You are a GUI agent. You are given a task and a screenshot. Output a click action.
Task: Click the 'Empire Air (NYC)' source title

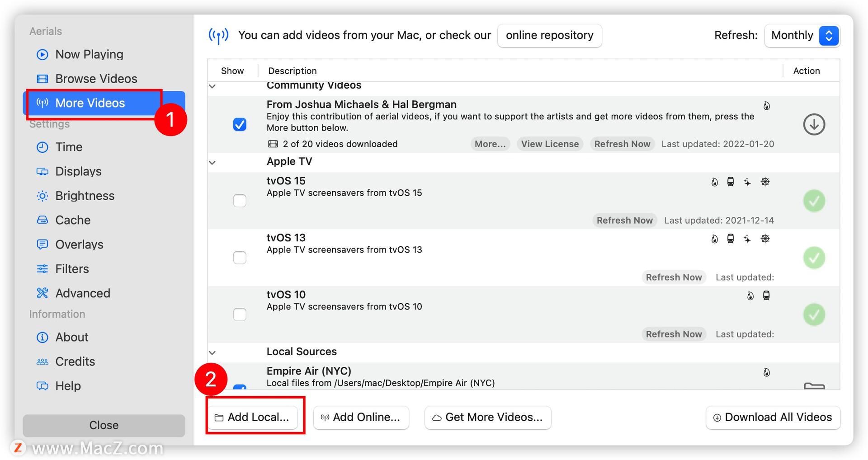(309, 371)
